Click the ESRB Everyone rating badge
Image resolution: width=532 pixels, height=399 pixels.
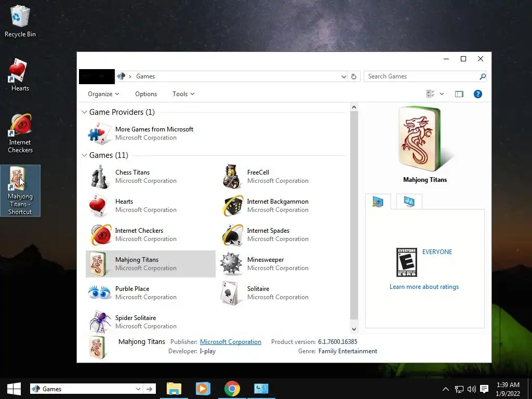tap(406, 262)
